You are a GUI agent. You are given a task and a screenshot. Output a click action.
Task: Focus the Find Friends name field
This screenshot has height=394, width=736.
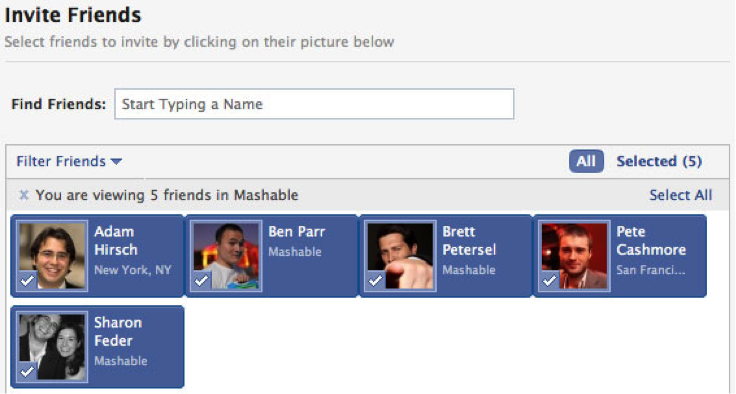pyautogui.click(x=314, y=104)
